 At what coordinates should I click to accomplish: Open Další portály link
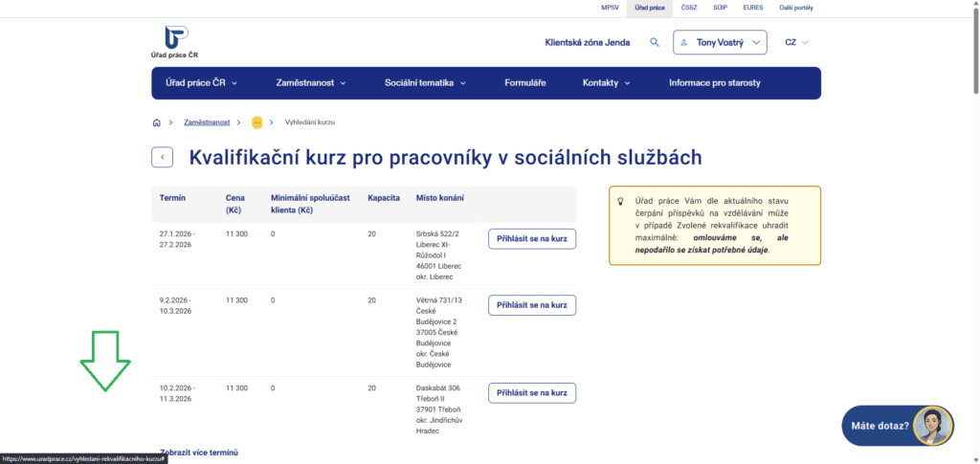[x=795, y=8]
